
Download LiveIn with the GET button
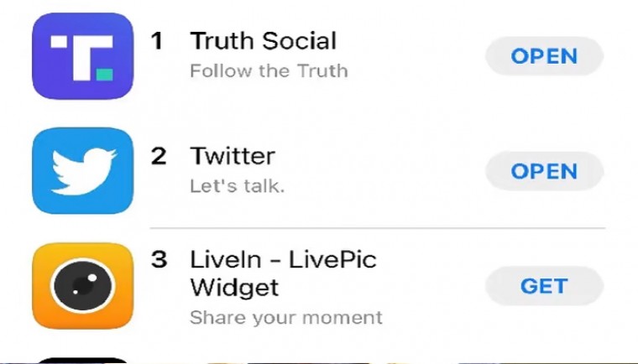tap(544, 286)
